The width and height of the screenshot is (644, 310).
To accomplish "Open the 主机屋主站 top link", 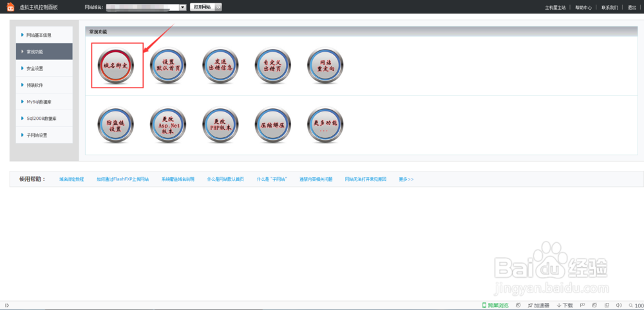I will click(x=555, y=7).
